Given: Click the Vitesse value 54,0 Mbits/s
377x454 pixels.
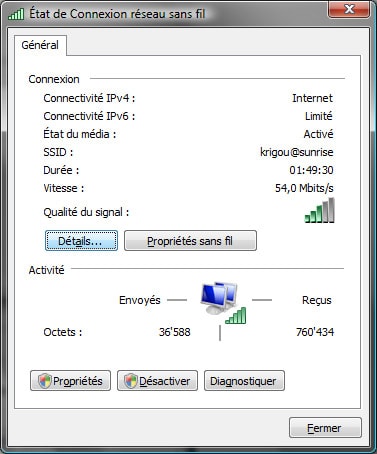Looking at the screenshot, I should [304, 188].
